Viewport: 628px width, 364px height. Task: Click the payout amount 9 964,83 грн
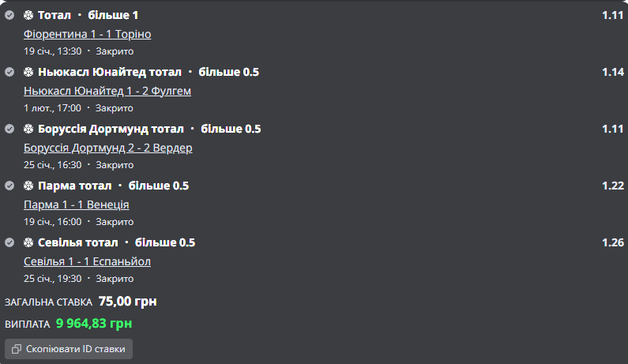tap(94, 324)
